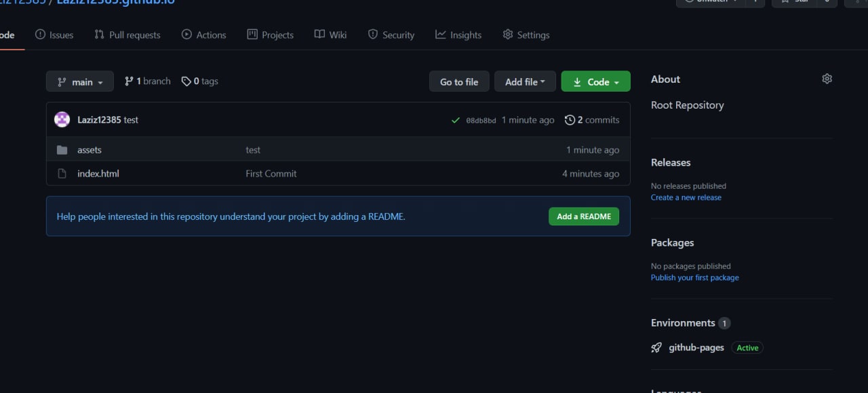Click the Root Repository description text
Screen dimensions: 868x393
688,105
